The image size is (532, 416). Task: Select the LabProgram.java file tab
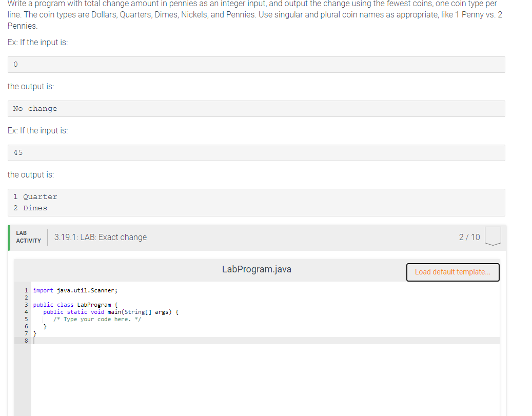point(257,269)
